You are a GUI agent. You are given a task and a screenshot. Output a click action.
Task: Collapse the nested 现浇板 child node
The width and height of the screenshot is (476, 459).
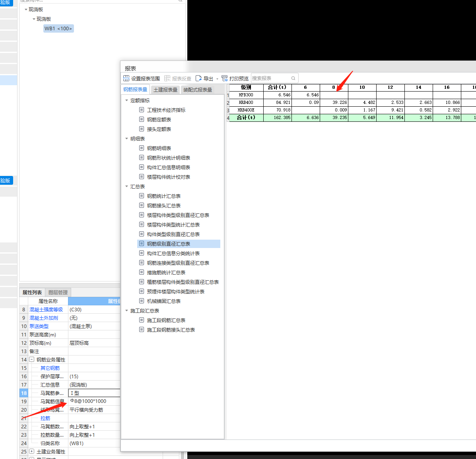(x=34, y=19)
